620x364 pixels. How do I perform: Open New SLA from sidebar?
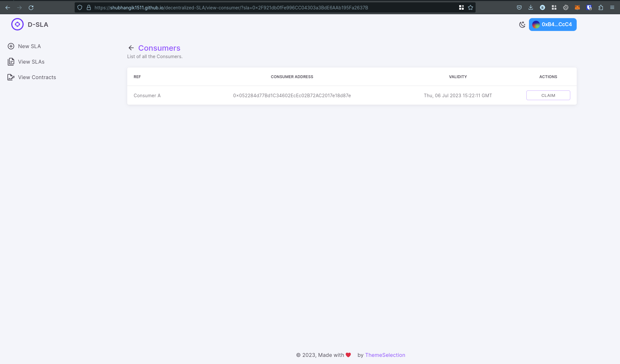click(29, 46)
